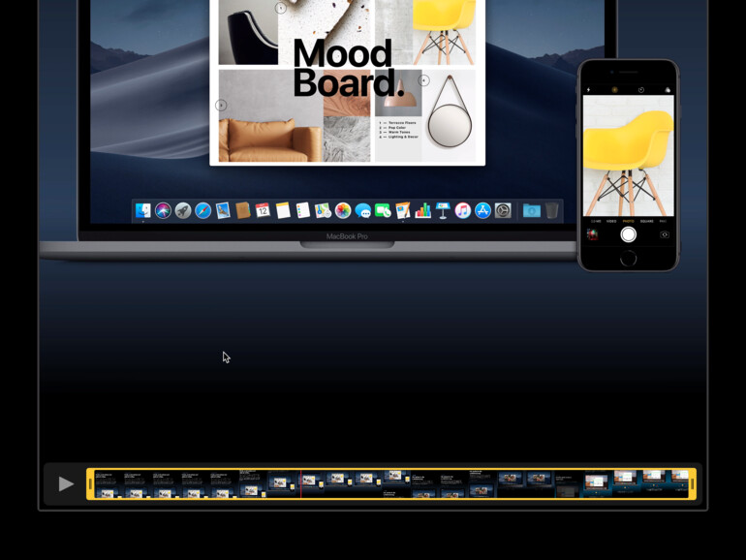Open System Preferences gear in dock

pos(503,210)
